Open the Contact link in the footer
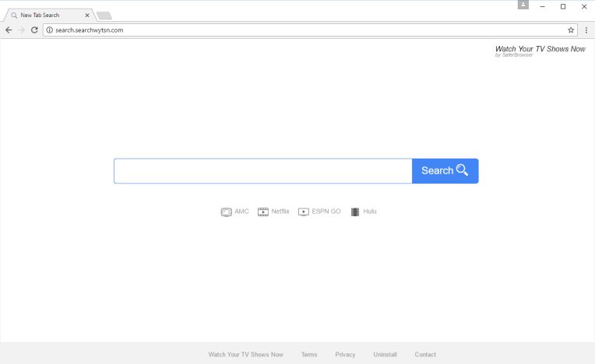The width and height of the screenshot is (595, 364). tap(425, 355)
